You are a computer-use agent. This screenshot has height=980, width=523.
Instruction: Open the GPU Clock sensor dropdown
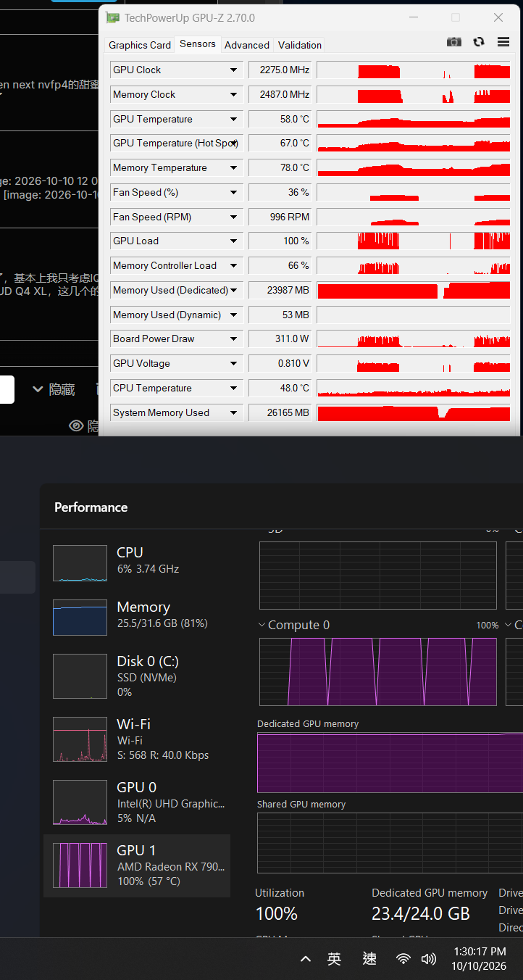pyautogui.click(x=234, y=70)
